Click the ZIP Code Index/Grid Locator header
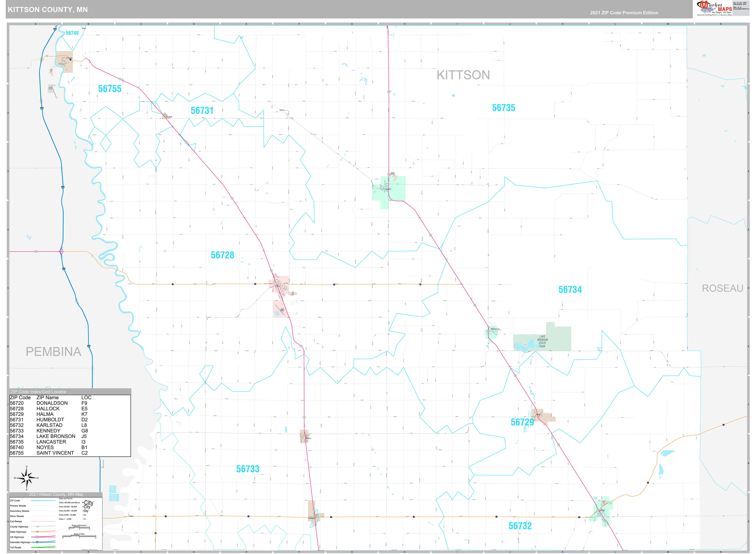 [x=38, y=392]
